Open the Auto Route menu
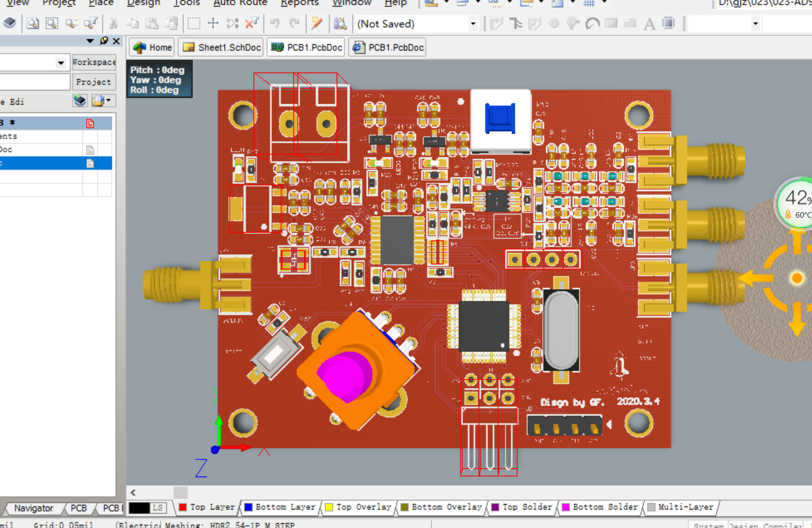Viewport: 812px width, 528px height. (x=240, y=3)
